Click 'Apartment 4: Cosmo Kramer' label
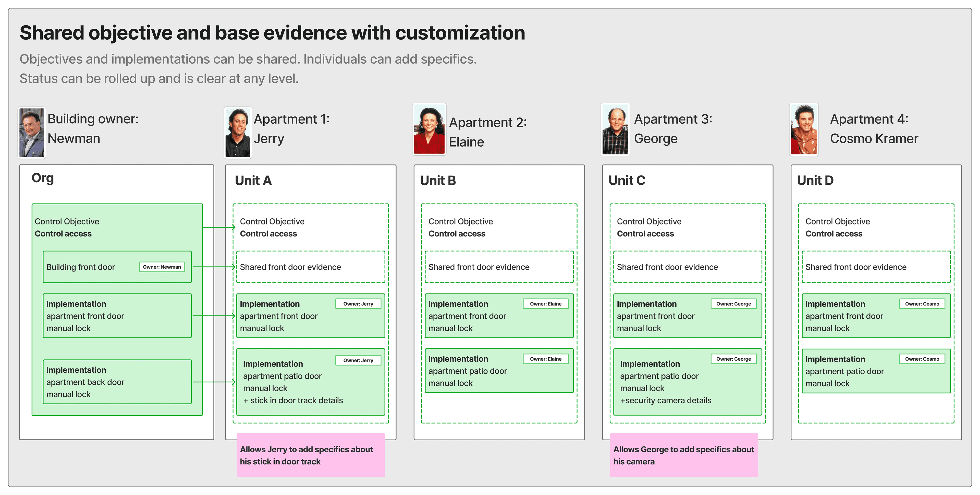Viewport: 980px width, 495px height. [x=874, y=129]
